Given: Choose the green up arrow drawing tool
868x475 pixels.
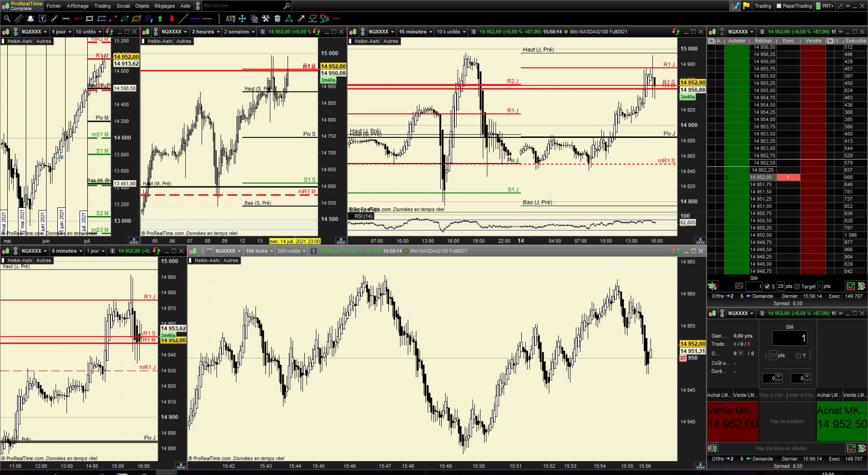Looking at the screenshot, I should click(x=160, y=19).
